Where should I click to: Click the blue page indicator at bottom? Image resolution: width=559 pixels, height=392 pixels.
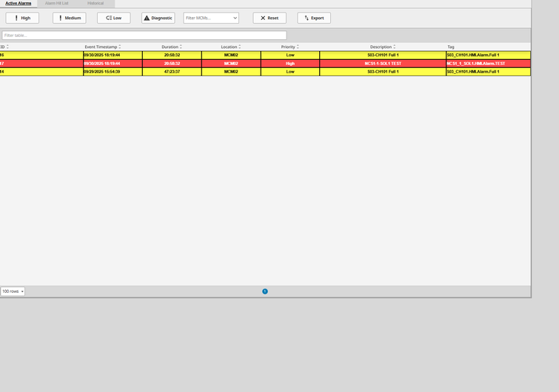265,291
